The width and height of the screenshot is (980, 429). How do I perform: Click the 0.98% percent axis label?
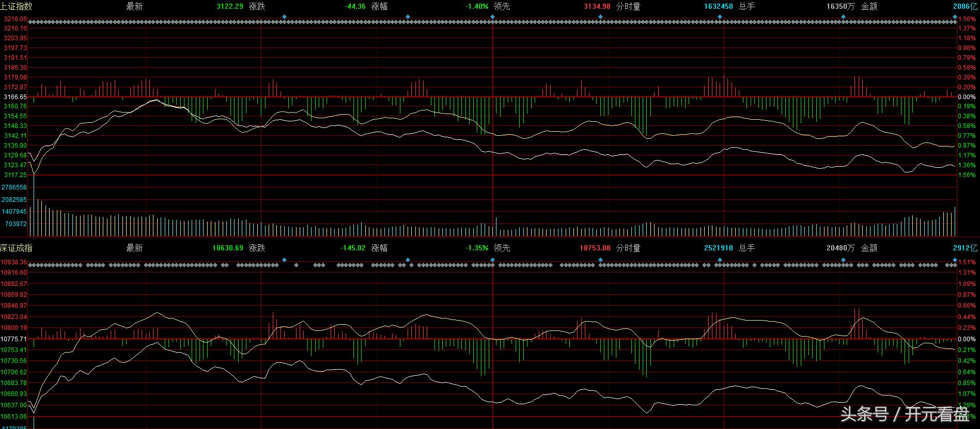tap(967, 48)
